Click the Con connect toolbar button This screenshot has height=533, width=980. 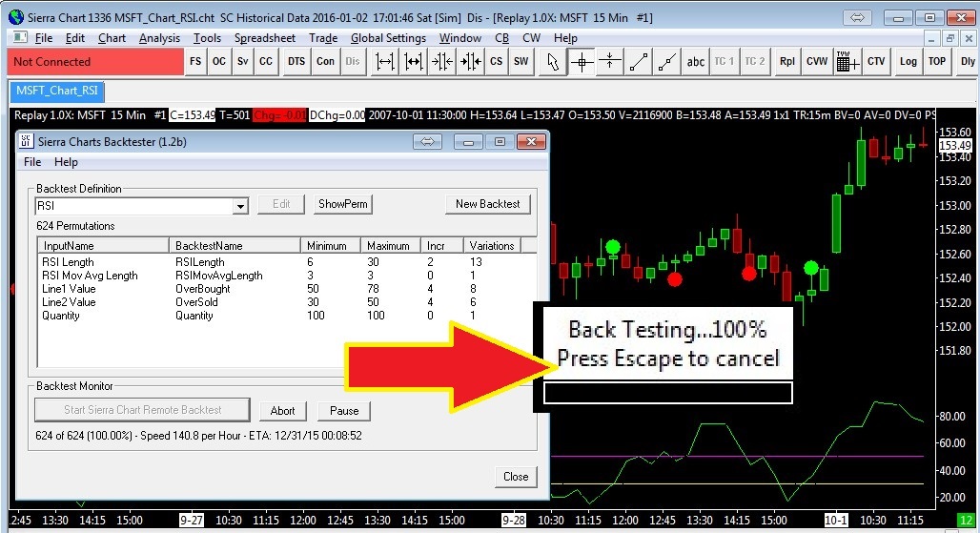click(326, 61)
